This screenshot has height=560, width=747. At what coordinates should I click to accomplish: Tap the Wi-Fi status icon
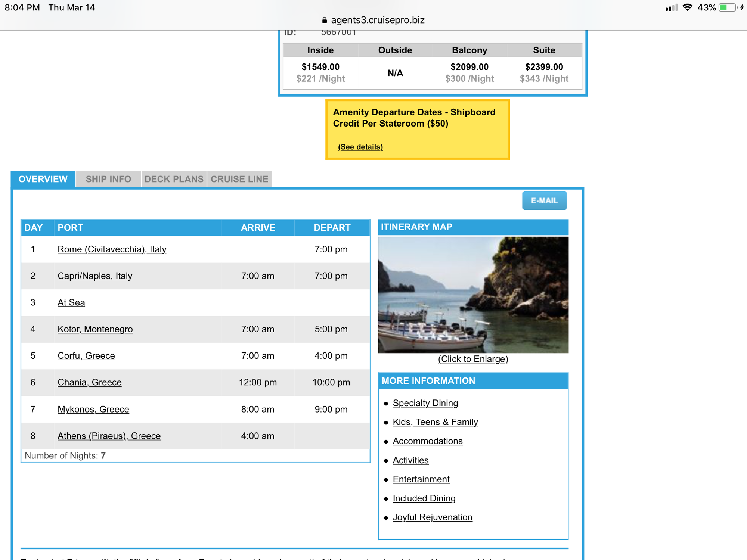coord(687,7)
